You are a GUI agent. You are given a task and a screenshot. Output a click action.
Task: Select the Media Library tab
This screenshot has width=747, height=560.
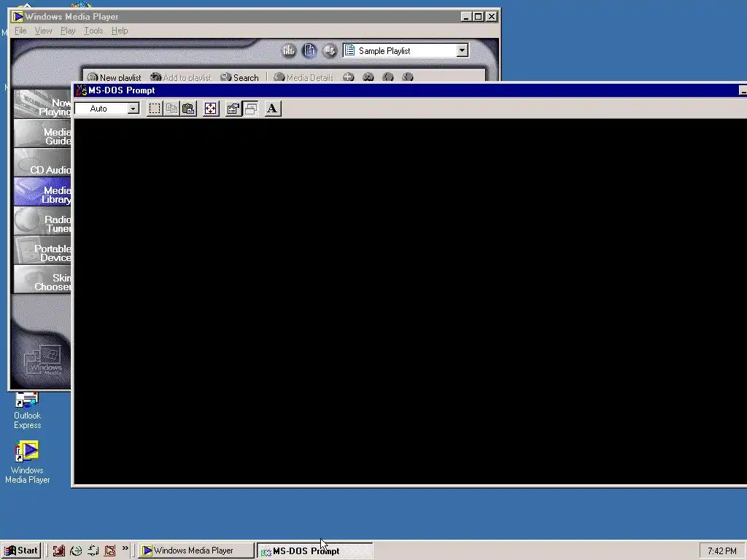(43, 192)
